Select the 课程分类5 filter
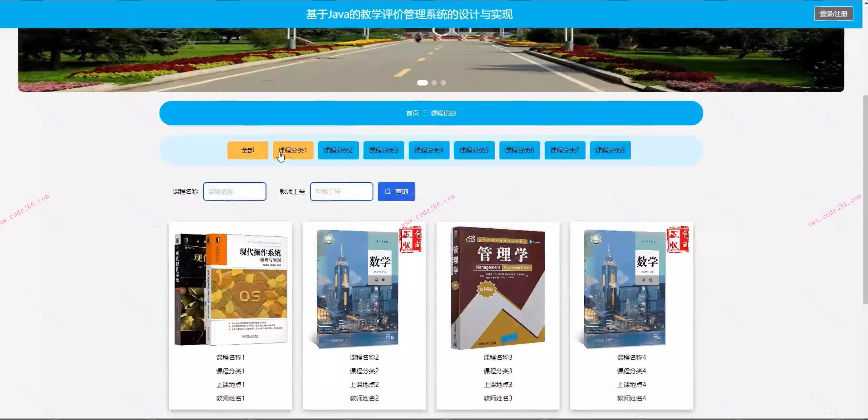The image size is (868, 420). (x=474, y=150)
